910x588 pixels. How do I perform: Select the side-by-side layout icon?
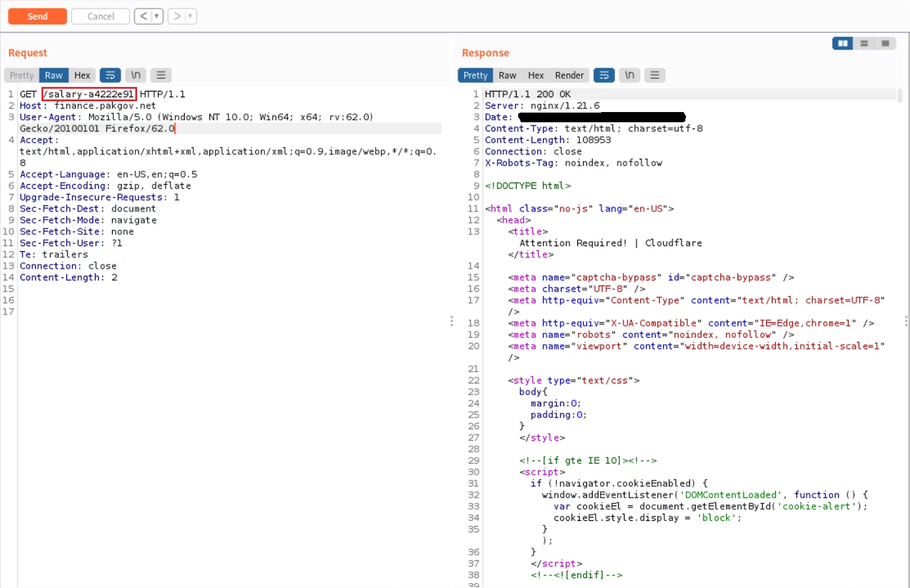(843, 43)
